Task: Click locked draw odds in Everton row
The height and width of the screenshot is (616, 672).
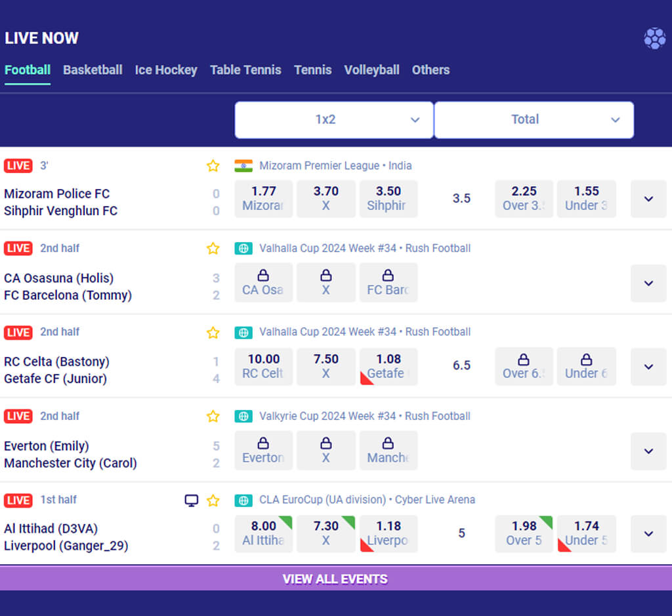Action: pos(325,451)
